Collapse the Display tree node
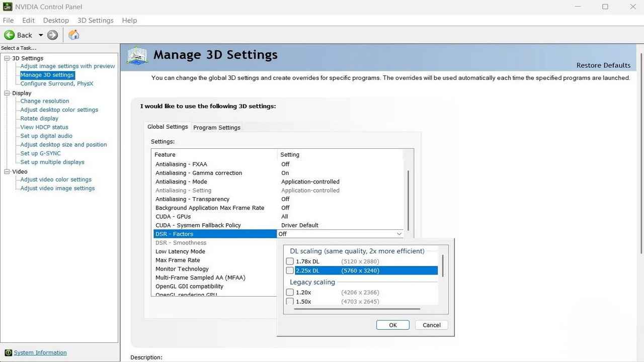This screenshot has width=644, height=362. coord(7,93)
